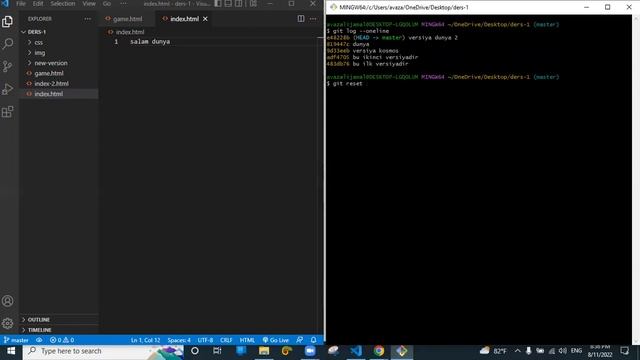Open Git Bash from the taskbar
This screenshot has width=640, height=360.
(402, 351)
